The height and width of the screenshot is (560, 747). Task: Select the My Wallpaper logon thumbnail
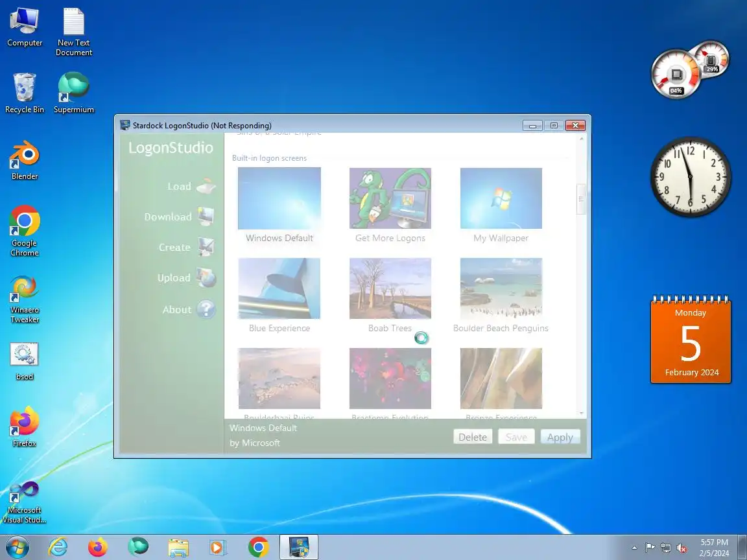click(x=501, y=198)
